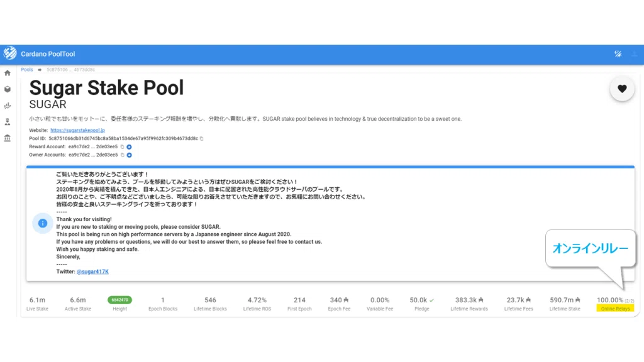Select Lifetime Fees 23.7k value
Screen dimensions: 644x362
tap(518, 300)
